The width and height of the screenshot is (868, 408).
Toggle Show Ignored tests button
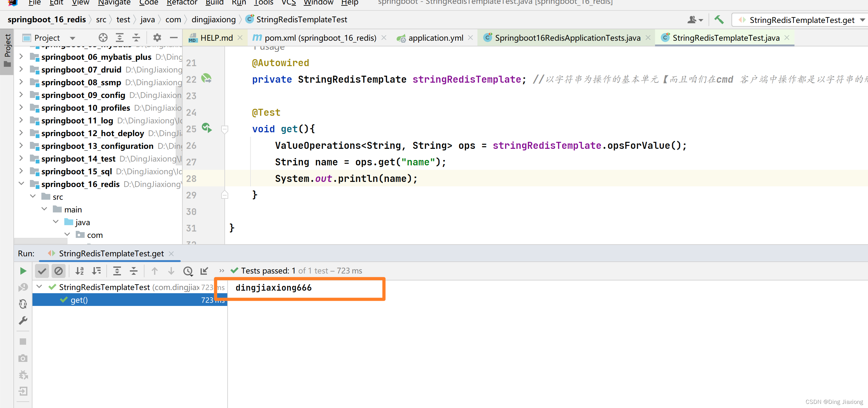click(58, 271)
